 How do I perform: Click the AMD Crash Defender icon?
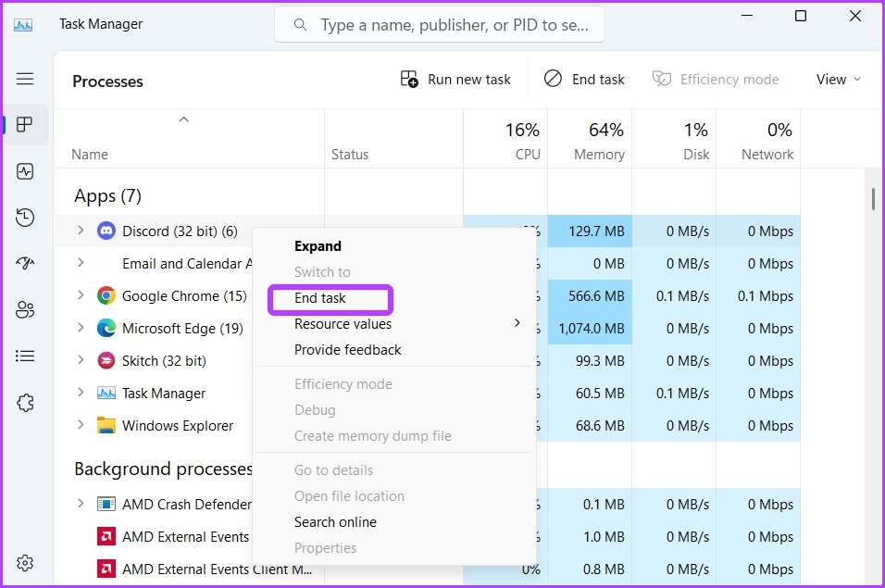click(x=106, y=504)
